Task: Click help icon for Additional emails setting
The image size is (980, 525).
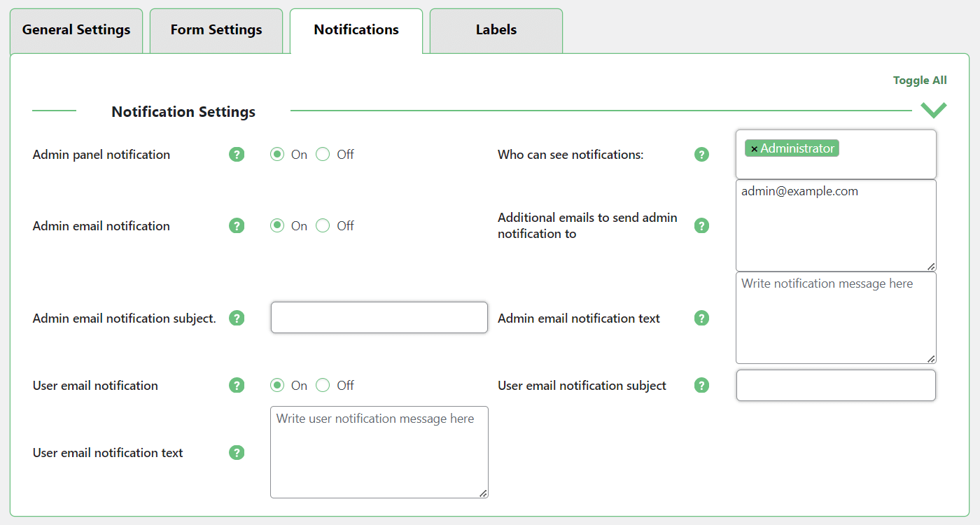Action: click(701, 226)
